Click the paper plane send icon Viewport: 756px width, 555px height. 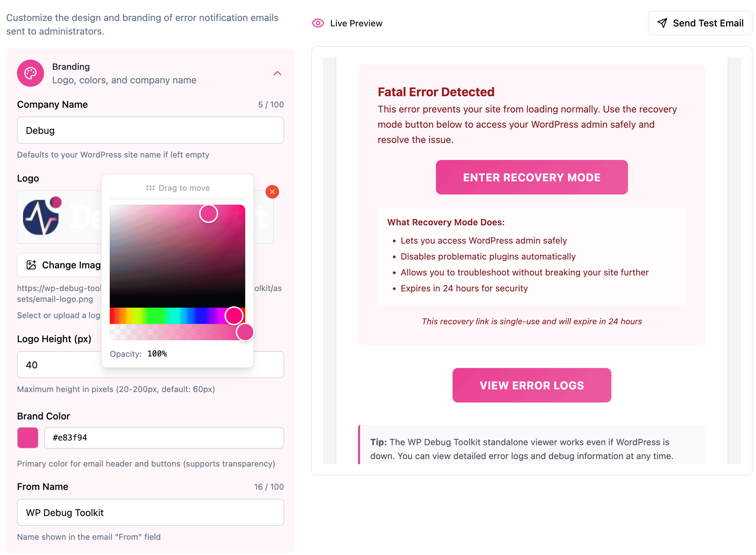[x=662, y=23]
